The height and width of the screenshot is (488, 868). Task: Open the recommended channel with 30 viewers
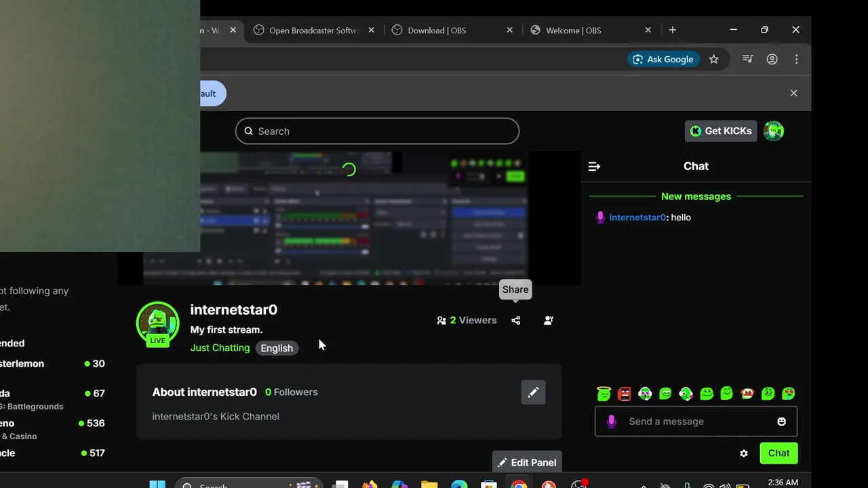click(x=52, y=364)
